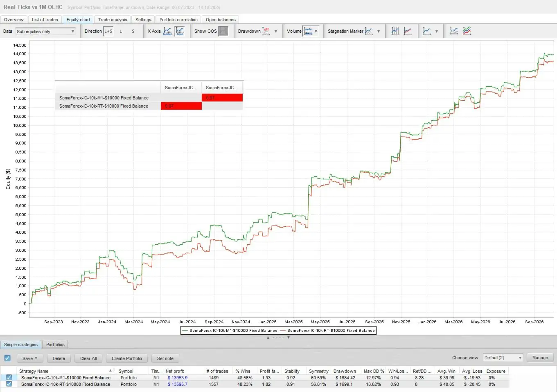This screenshot has height=392, width=557.
Task: Toggle the Show OOS button
Action: pos(223,31)
